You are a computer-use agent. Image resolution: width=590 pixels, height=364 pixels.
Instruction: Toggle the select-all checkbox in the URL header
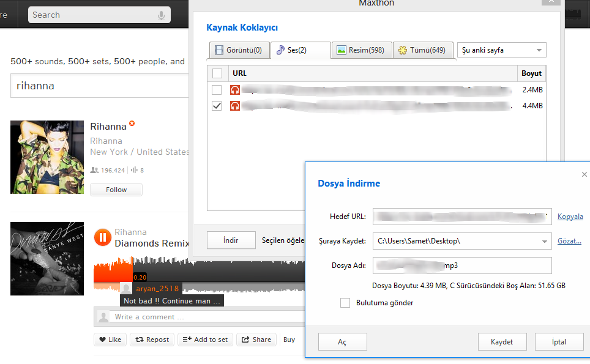click(217, 73)
